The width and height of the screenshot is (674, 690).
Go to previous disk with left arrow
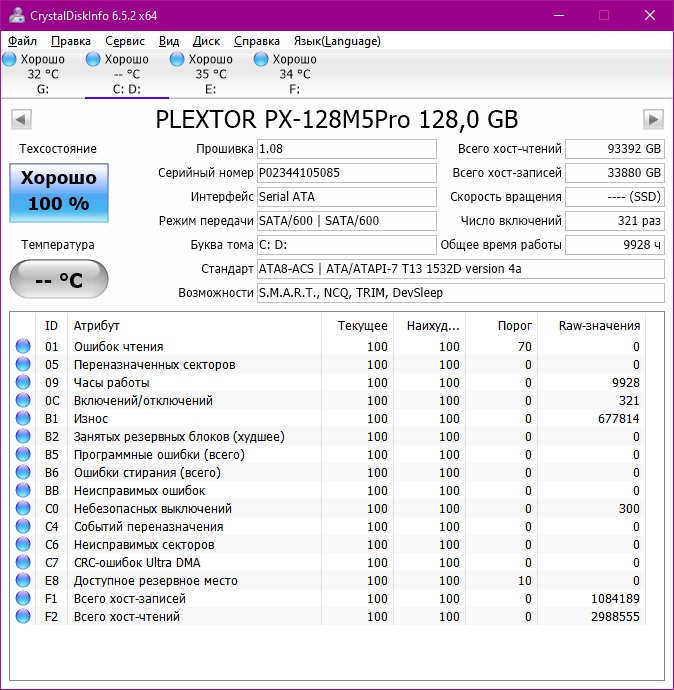[x=21, y=119]
